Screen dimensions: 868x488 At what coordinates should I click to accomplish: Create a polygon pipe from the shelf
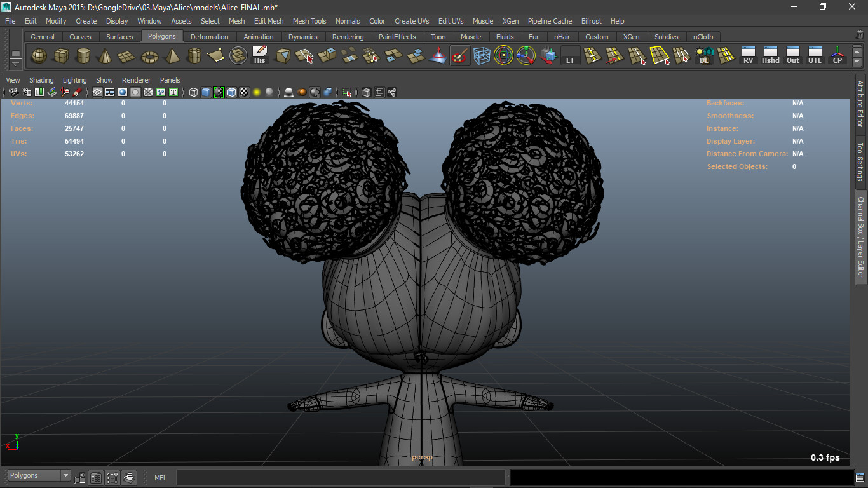click(x=194, y=56)
